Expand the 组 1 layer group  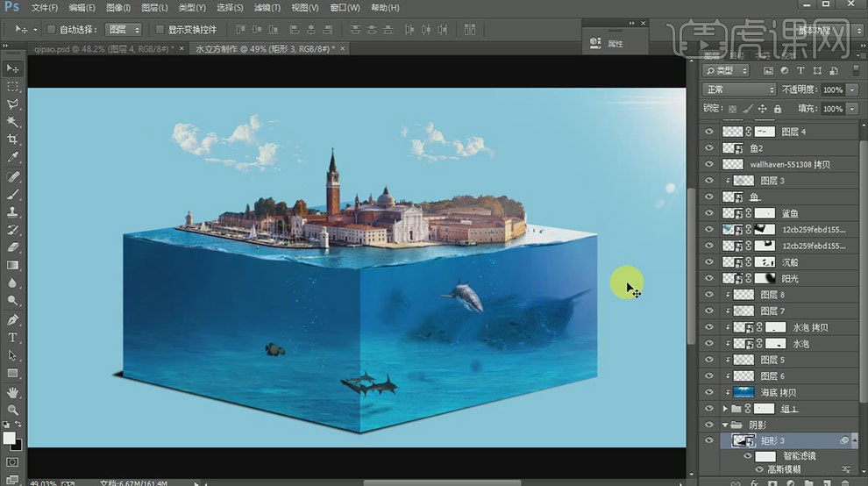724,409
